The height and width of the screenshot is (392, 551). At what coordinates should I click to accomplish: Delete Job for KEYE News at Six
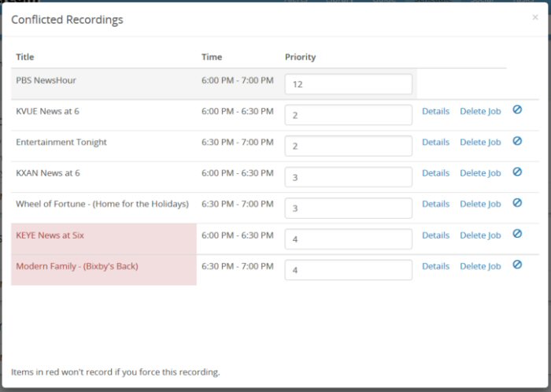[x=480, y=235]
